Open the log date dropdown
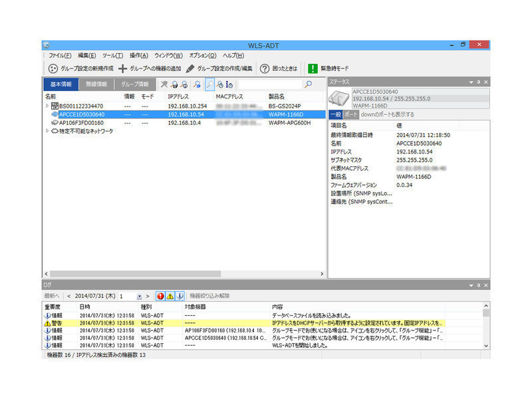The height and width of the screenshot is (399, 532). pyautogui.click(x=139, y=295)
